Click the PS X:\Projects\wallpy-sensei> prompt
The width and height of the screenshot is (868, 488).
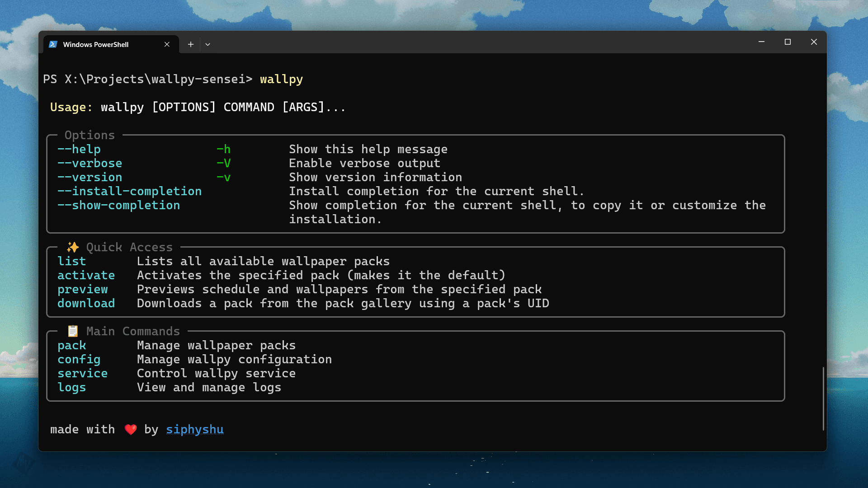[148, 79]
